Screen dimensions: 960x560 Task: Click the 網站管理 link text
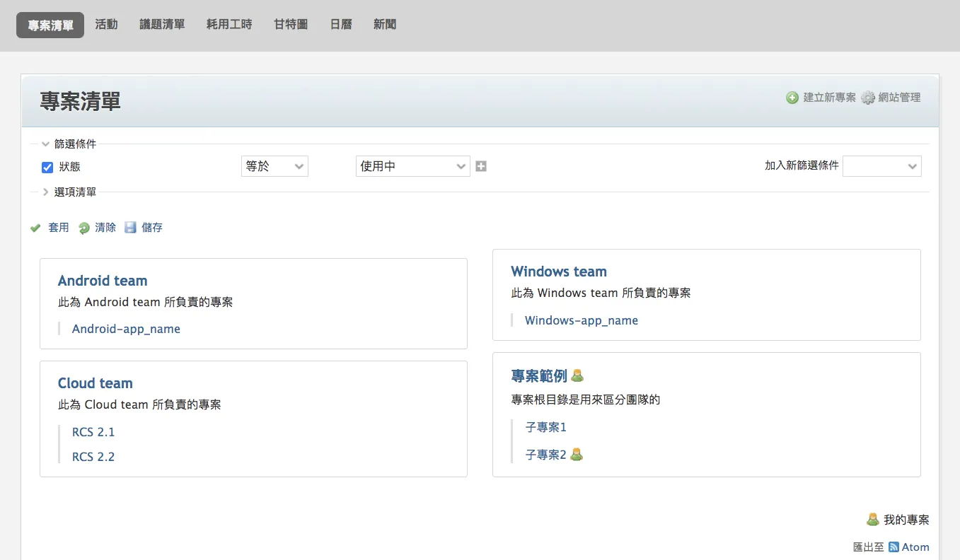900,98
